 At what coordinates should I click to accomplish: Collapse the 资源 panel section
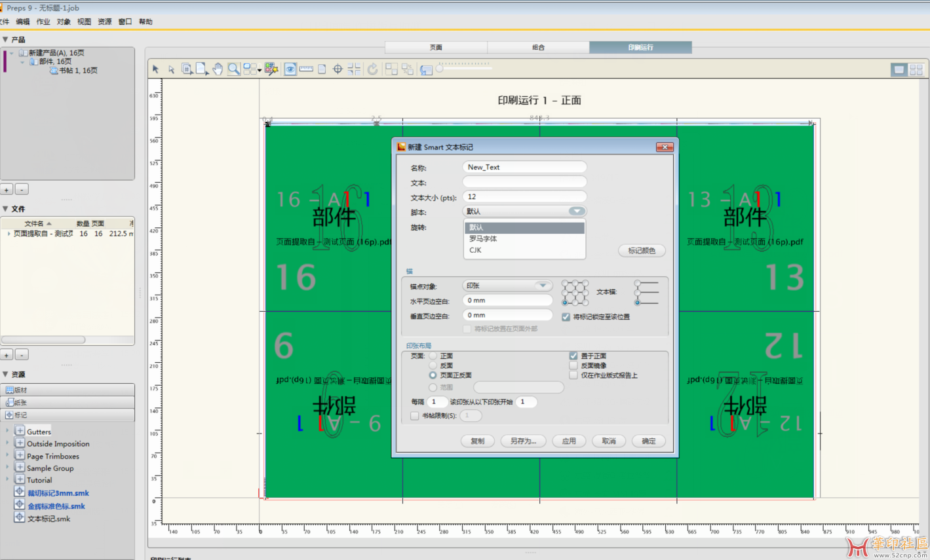click(x=5, y=374)
